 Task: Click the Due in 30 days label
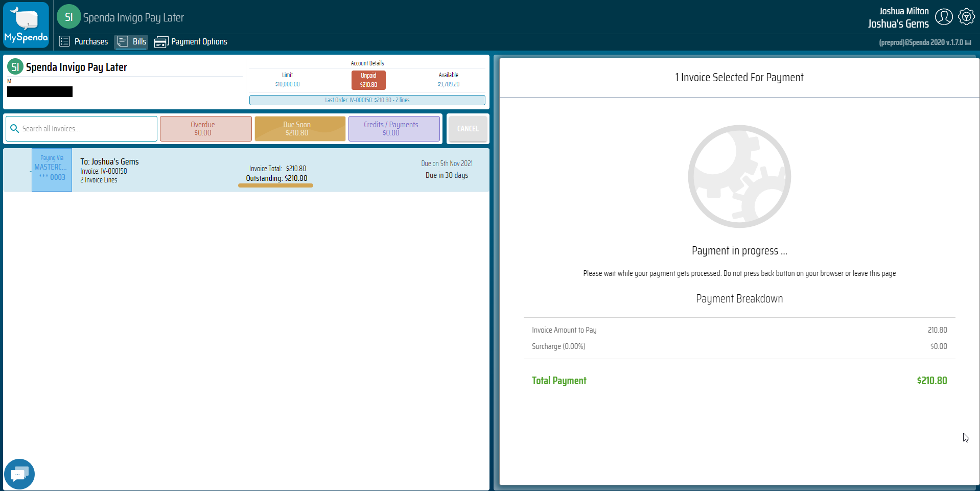pos(447,175)
